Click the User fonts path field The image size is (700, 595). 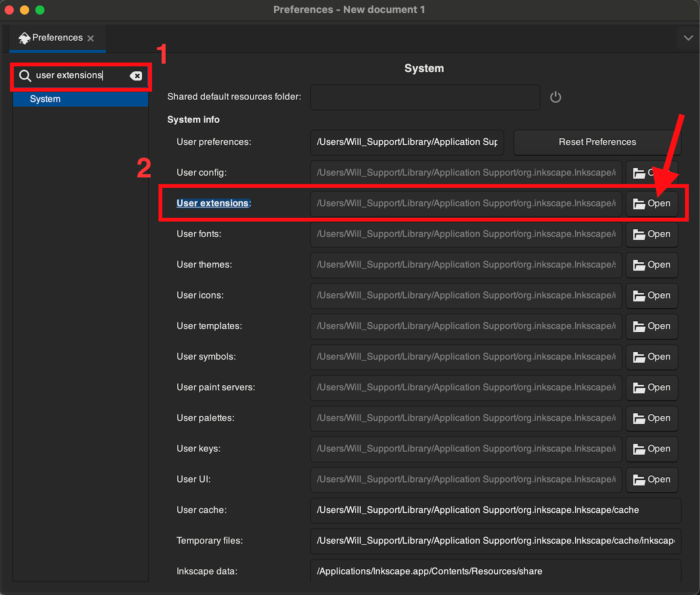(466, 234)
